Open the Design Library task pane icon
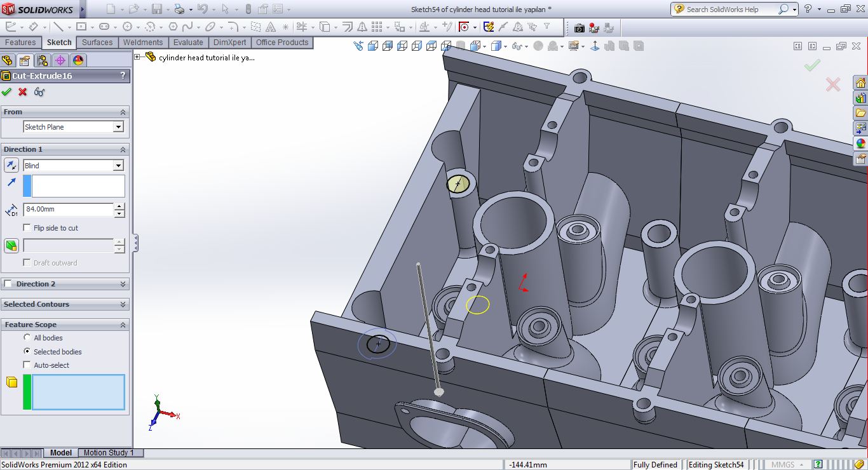 coord(861,97)
